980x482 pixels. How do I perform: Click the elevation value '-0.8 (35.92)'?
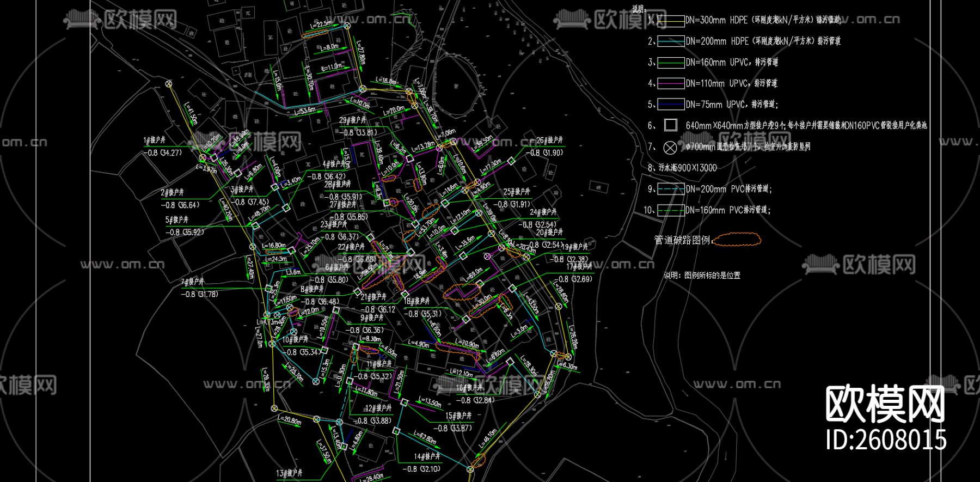click(x=185, y=233)
